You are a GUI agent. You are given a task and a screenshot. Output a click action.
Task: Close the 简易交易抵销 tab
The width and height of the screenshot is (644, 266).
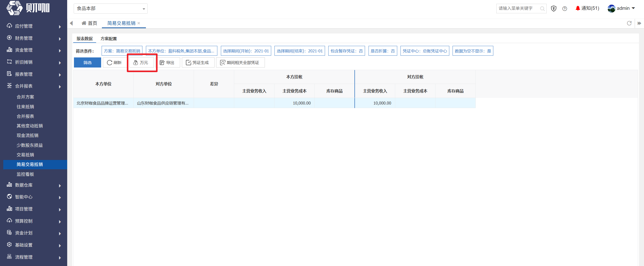[x=139, y=23]
